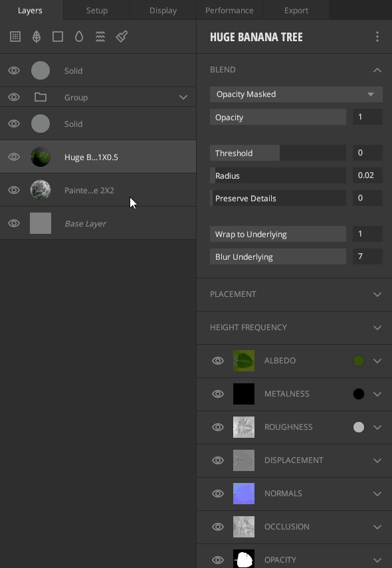
Task: Open the Opacity Masked blend mode dropdown
Action: pos(296,94)
